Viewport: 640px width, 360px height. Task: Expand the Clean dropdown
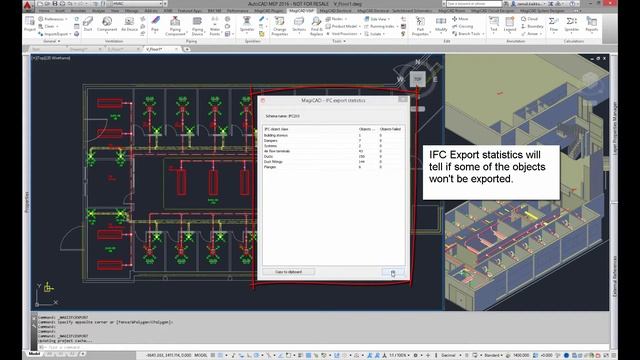[x=48, y=26]
